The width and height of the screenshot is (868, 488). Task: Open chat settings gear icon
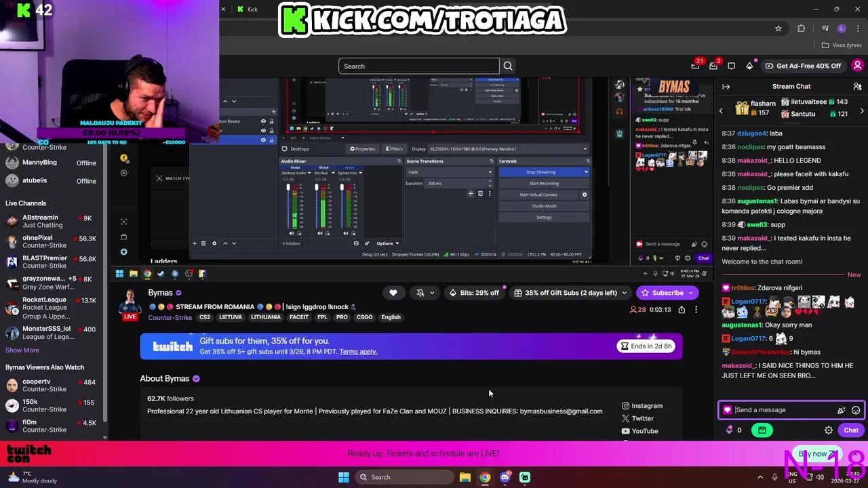[x=829, y=430]
